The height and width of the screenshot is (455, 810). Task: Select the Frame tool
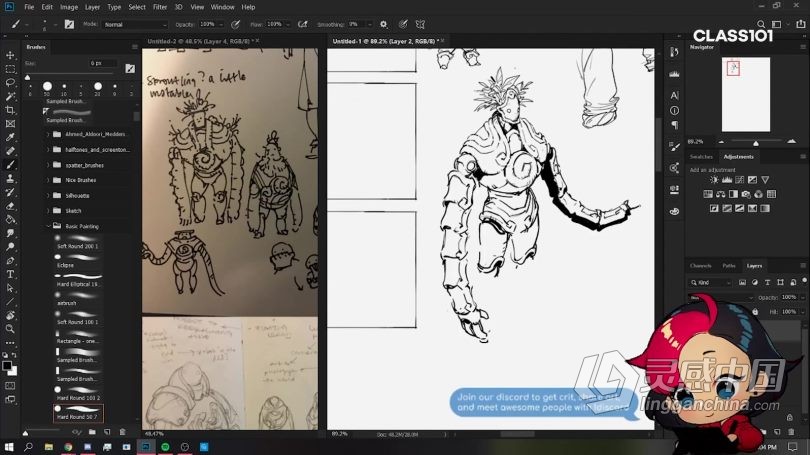10,124
